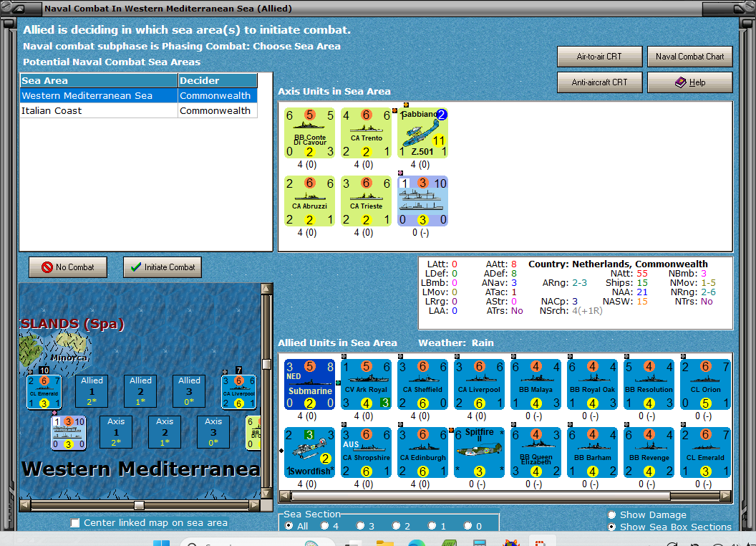Click the Allied 2 sea box section
Viewport: 756px width, 546px height.
click(x=140, y=391)
